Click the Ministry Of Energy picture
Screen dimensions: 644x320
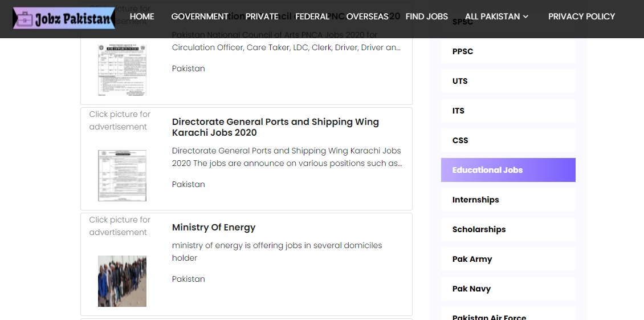click(122, 281)
